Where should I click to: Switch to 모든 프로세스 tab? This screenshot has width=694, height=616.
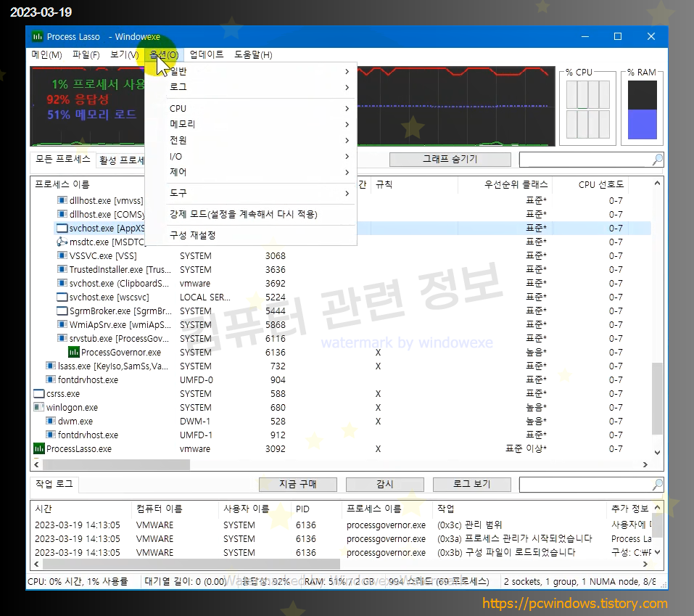pos(63,159)
